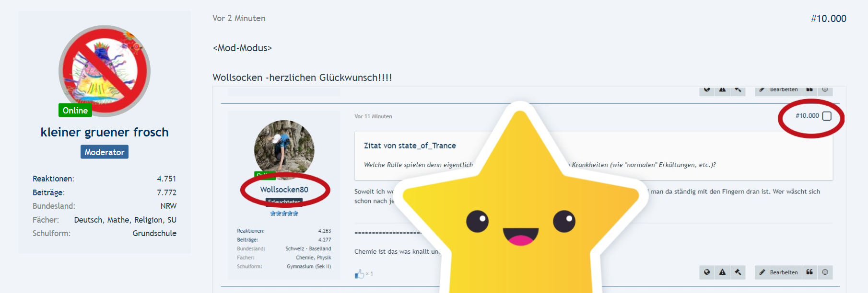This screenshot has width=868, height=293.
Task: Click the 'Zitat von state_of_Trance' quote header
Action: pos(410,146)
